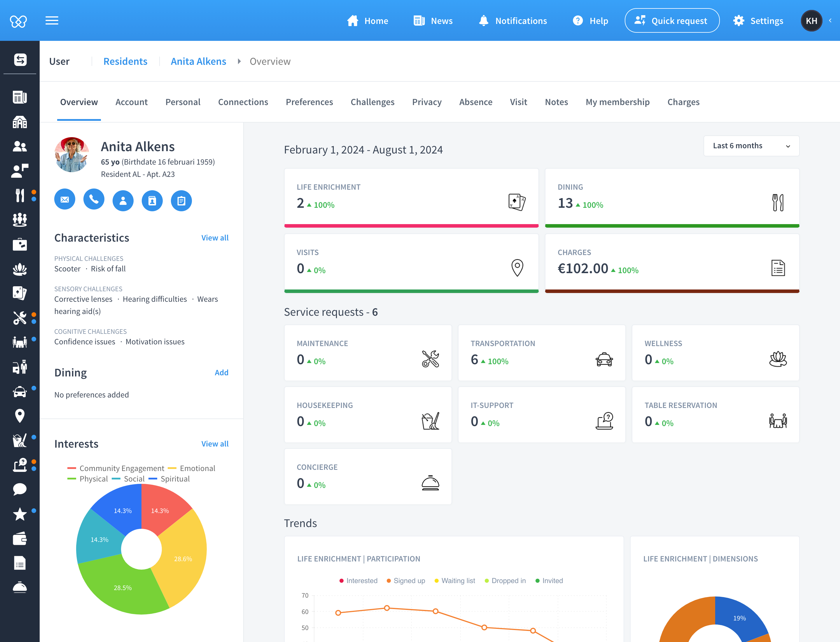Screen dimensions: 840x642
Task: Click Add next to Dining
Action: [x=222, y=373]
